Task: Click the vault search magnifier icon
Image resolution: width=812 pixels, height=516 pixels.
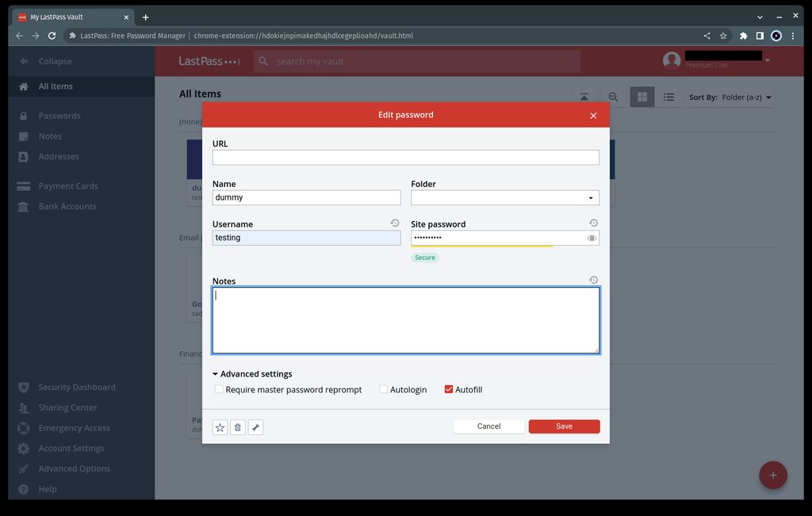Action: click(x=263, y=62)
